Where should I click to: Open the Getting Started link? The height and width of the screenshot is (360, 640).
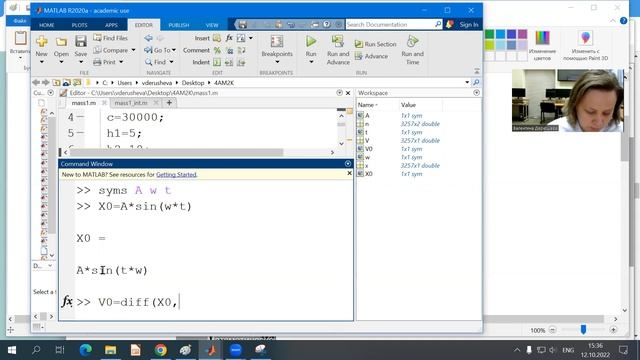pos(176,174)
